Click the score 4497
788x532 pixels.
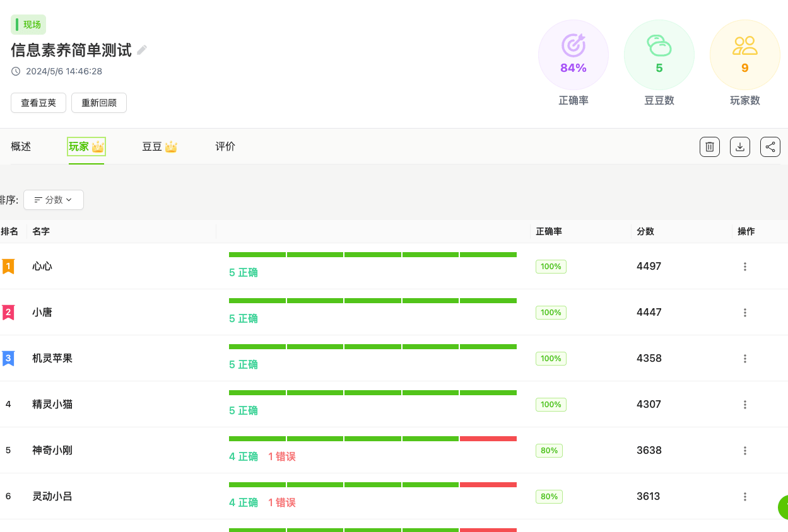(649, 267)
